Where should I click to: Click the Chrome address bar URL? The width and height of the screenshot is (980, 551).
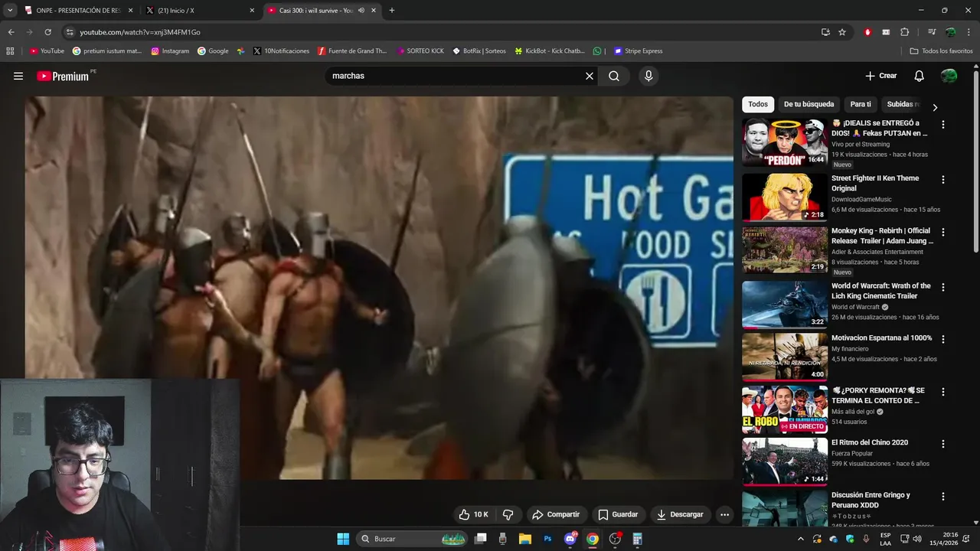click(x=140, y=32)
